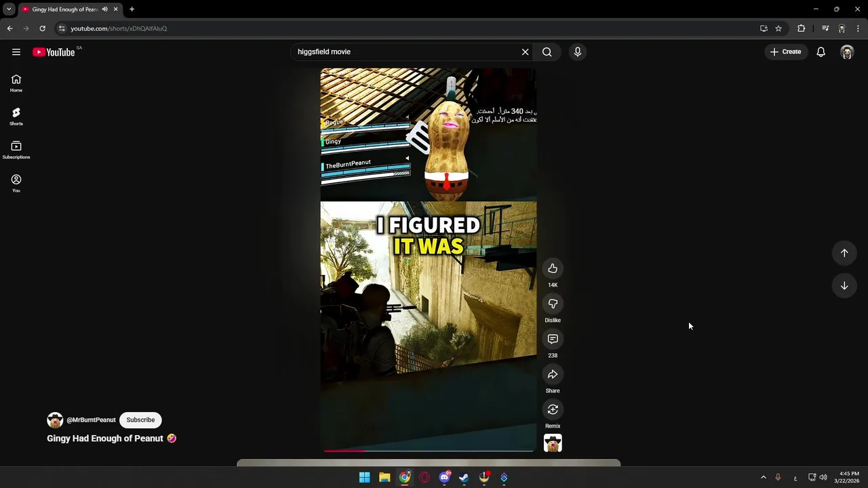This screenshot has width=868, height=488.
Task: Open the Short's sound thumbnail
Action: pos(553,443)
